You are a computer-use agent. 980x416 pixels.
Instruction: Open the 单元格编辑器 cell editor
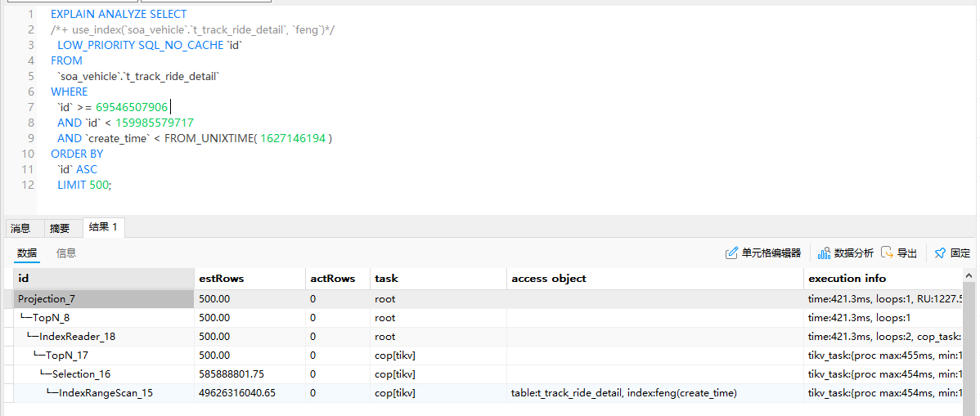click(763, 253)
